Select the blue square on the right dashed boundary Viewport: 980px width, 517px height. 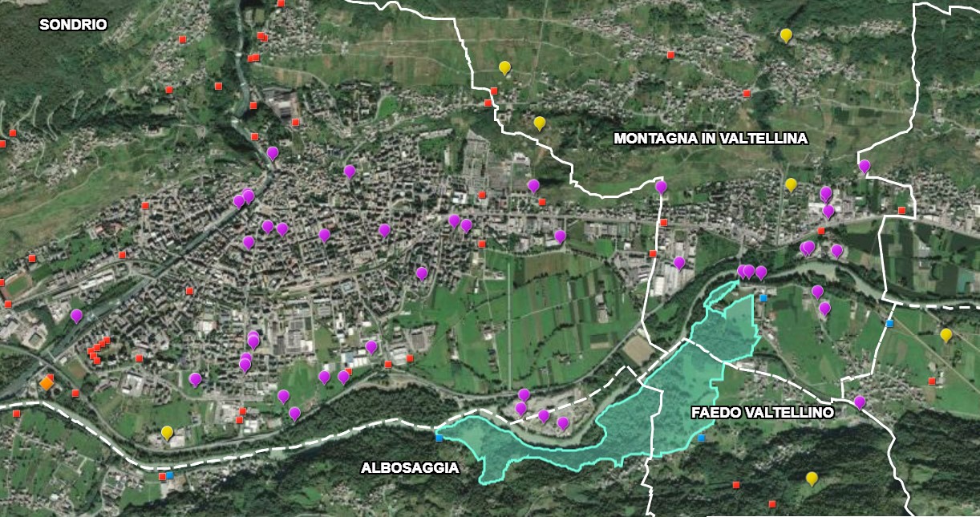pos(889,324)
